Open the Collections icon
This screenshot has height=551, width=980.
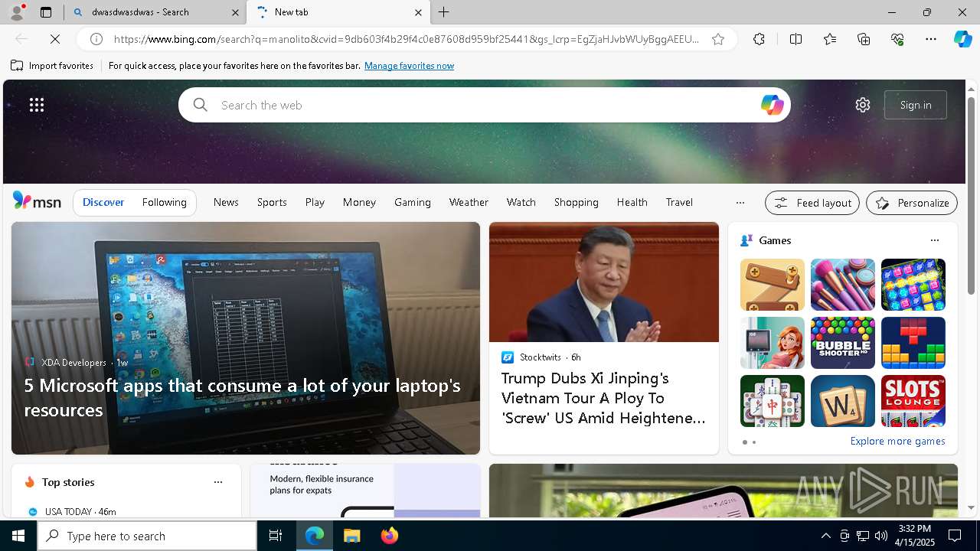coord(864,39)
